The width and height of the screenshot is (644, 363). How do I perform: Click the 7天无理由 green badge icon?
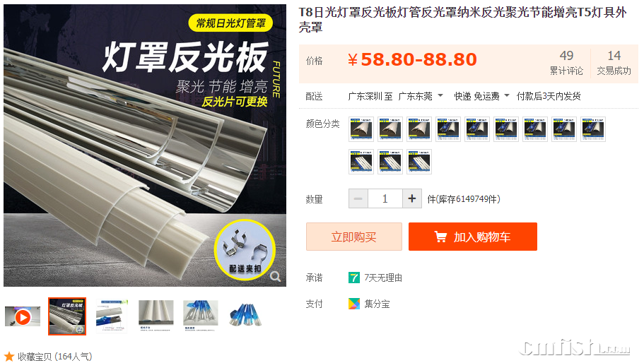[354, 278]
